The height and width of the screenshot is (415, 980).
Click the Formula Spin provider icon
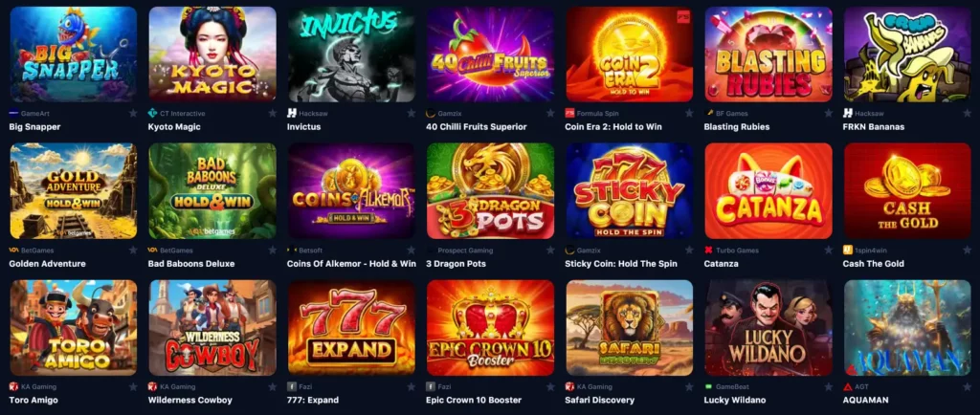(x=569, y=114)
